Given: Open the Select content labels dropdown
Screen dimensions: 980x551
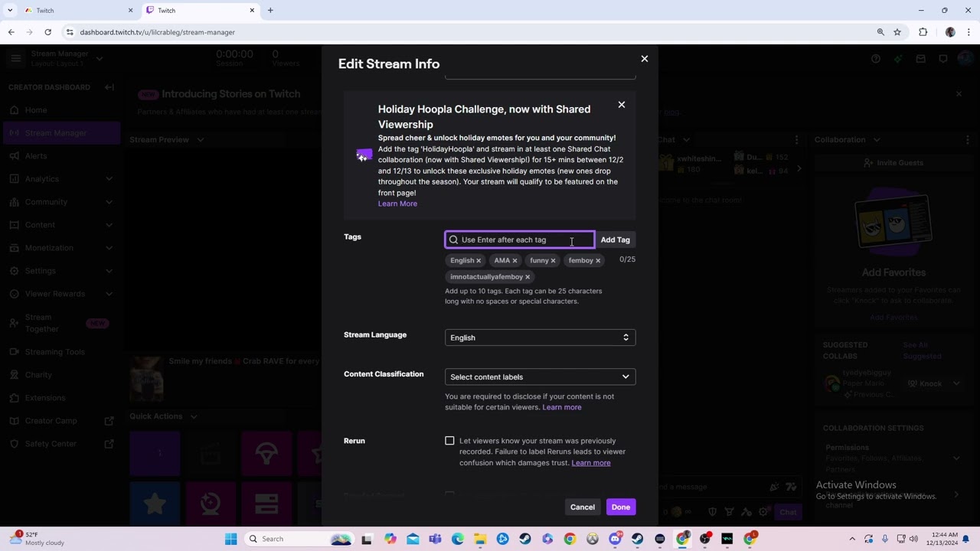Looking at the screenshot, I should point(541,377).
